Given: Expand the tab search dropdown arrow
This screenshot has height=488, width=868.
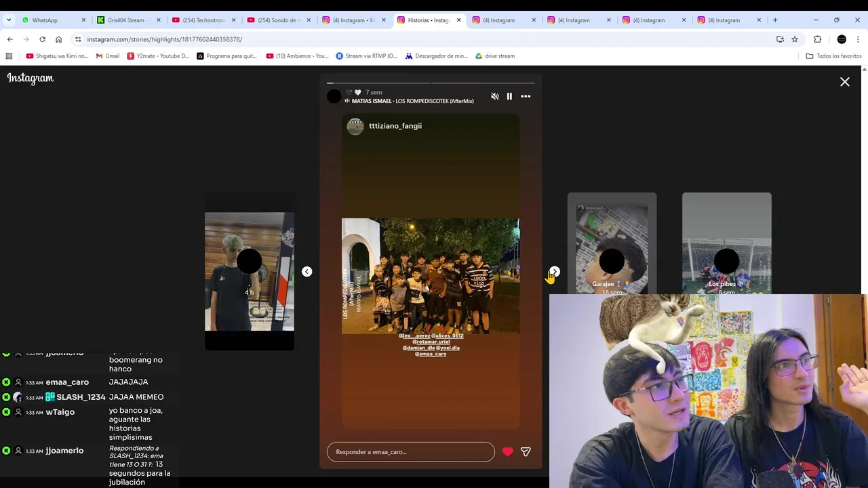Looking at the screenshot, I should [8, 20].
